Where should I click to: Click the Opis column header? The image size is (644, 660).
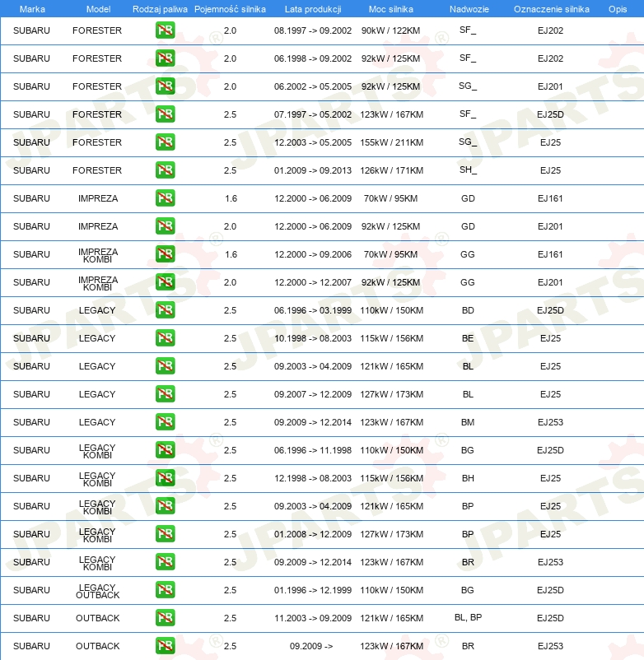click(618, 9)
